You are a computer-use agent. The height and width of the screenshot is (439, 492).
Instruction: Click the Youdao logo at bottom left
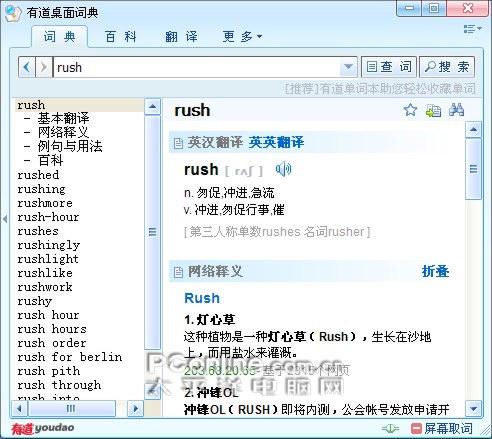click(42, 428)
